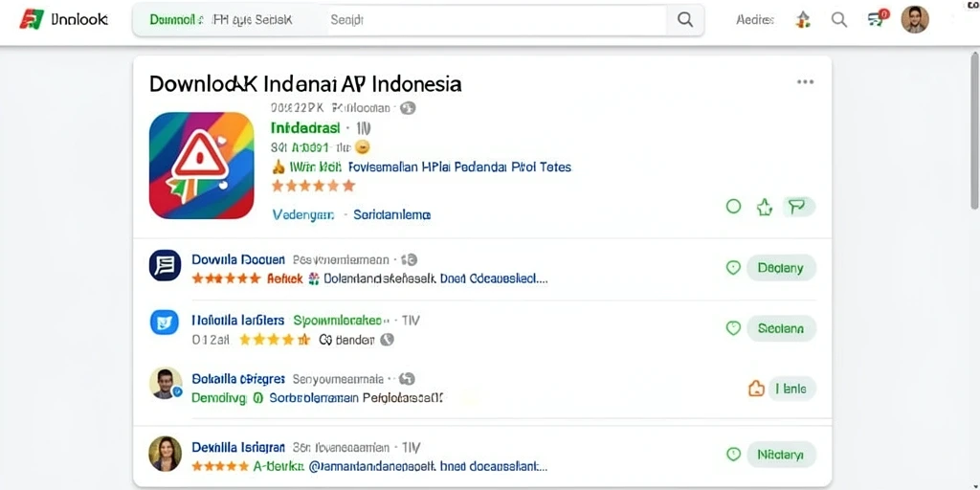Click the female avatar in Dexhilla Isriqran row
Image resolution: width=980 pixels, height=490 pixels.
[166, 453]
